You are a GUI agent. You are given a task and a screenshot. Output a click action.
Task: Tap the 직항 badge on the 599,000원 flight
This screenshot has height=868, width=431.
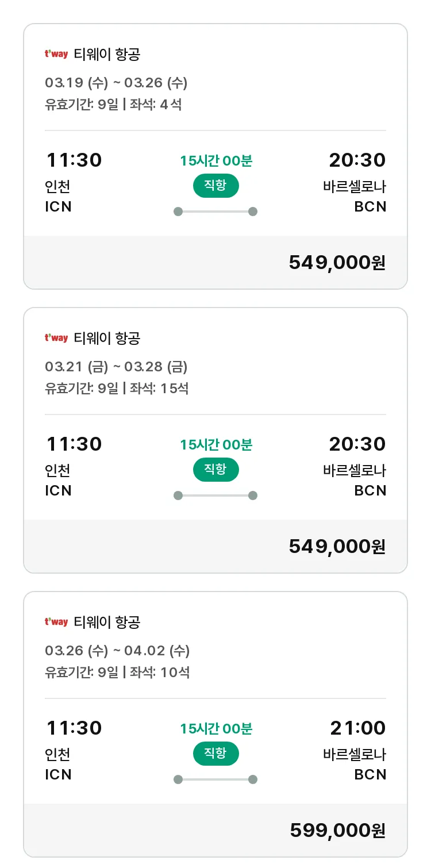pos(215,754)
